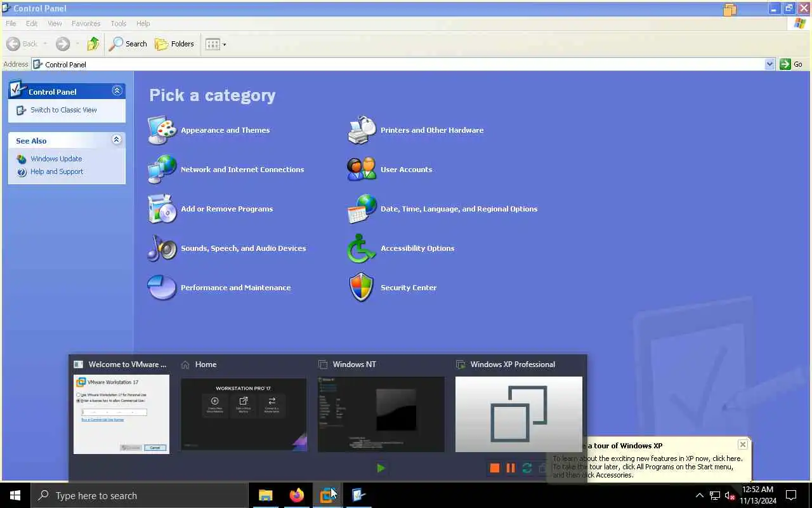Open the Security Center shield icon
812x508 pixels.
click(362, 288)
